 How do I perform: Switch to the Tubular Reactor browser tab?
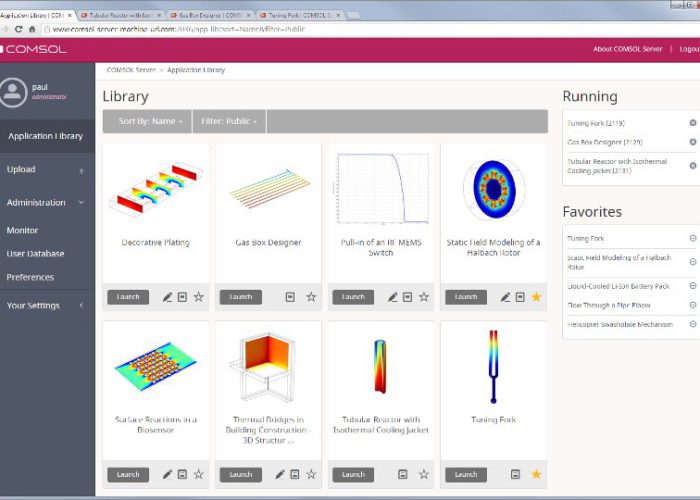point(121,15)
